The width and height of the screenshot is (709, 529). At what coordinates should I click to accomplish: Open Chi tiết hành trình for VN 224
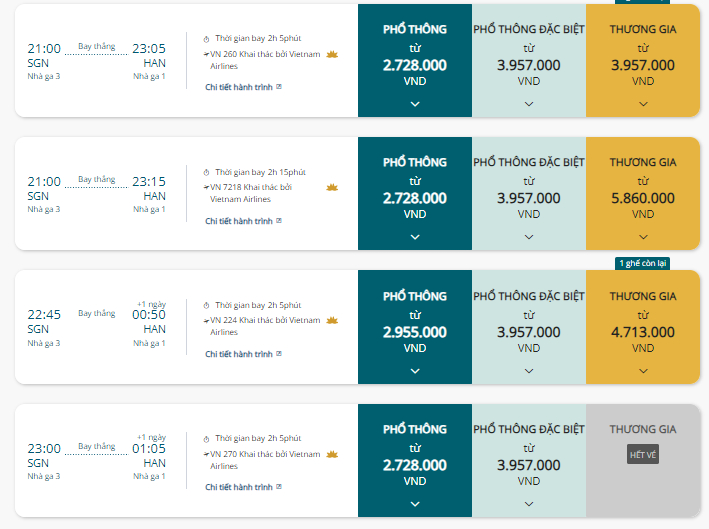tap(239, 354)
